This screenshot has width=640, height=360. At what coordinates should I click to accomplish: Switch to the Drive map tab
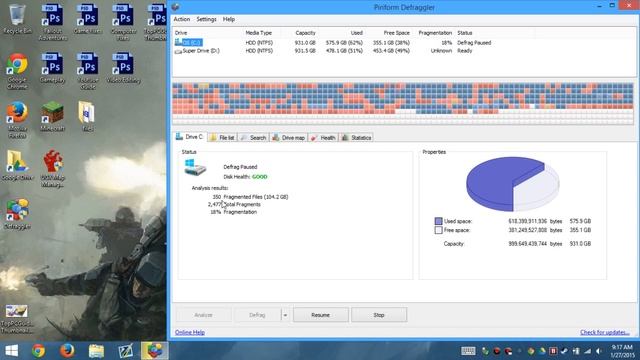(x=289, y=138)
